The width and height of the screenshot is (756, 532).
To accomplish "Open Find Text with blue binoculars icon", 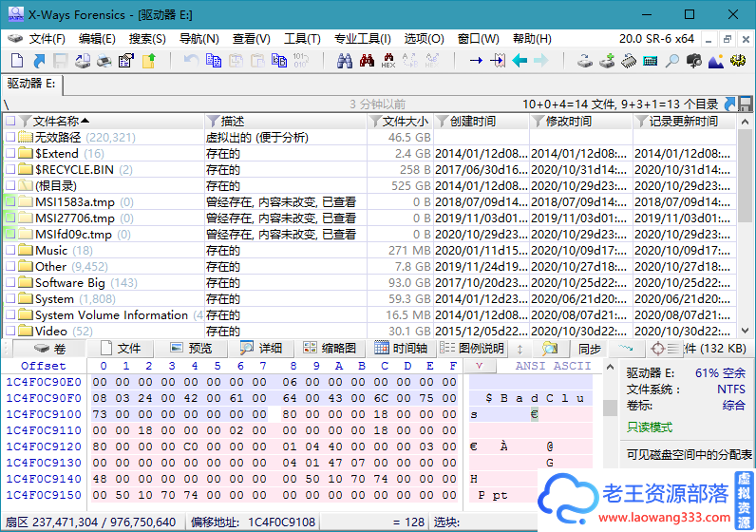I will pyautogui.click(x=344, y=61).
